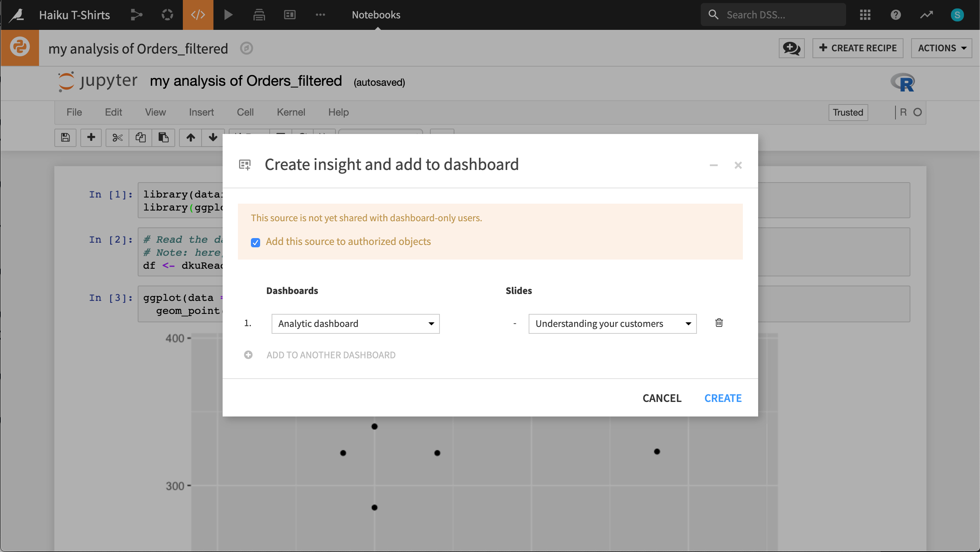Open the Cell menu in Jupyter toolbar
This screenshot has width=980, height=552.
click(x=244, y=112)
